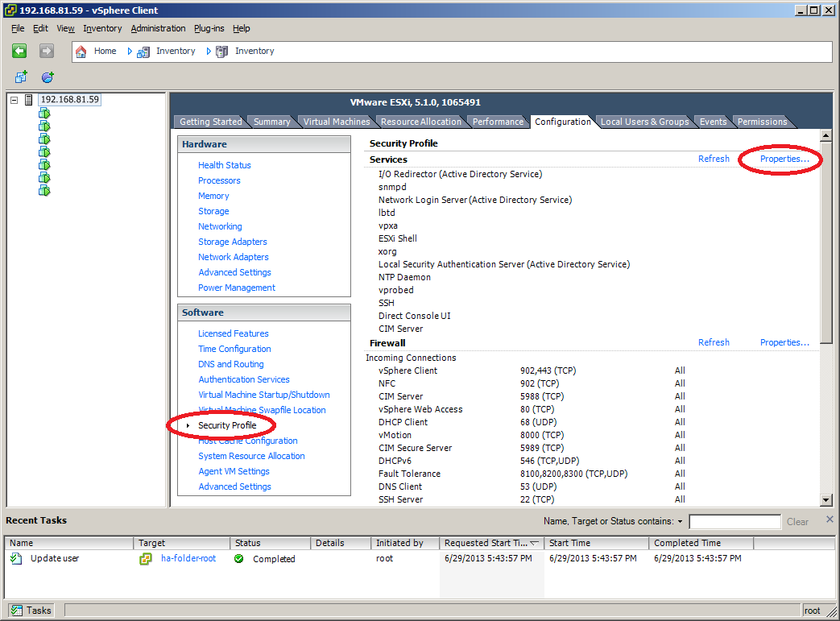Select the fourth virtual machine icon in tree

(x=44, y=152)
